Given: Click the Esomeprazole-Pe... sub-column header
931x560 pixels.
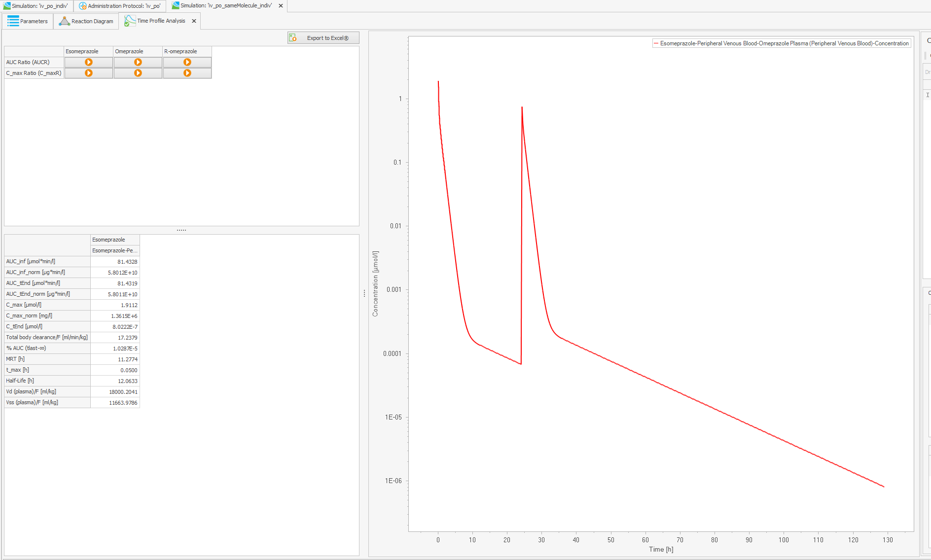Looking at the screenshot, I should (115, 250).
